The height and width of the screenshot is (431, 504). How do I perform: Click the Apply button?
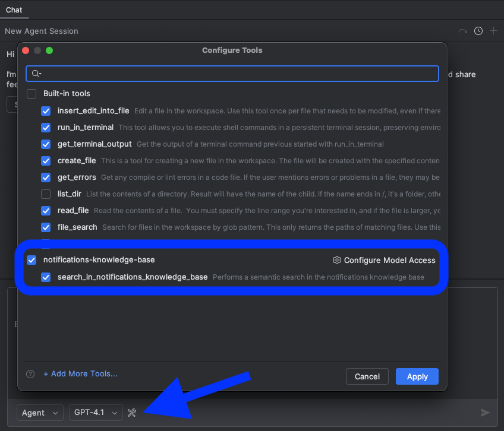417,376
